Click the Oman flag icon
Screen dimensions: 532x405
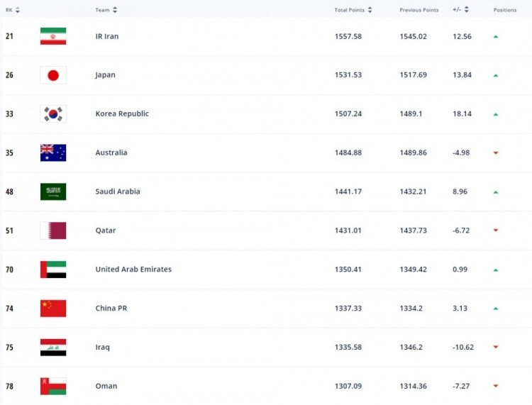(x=53, y=386)
